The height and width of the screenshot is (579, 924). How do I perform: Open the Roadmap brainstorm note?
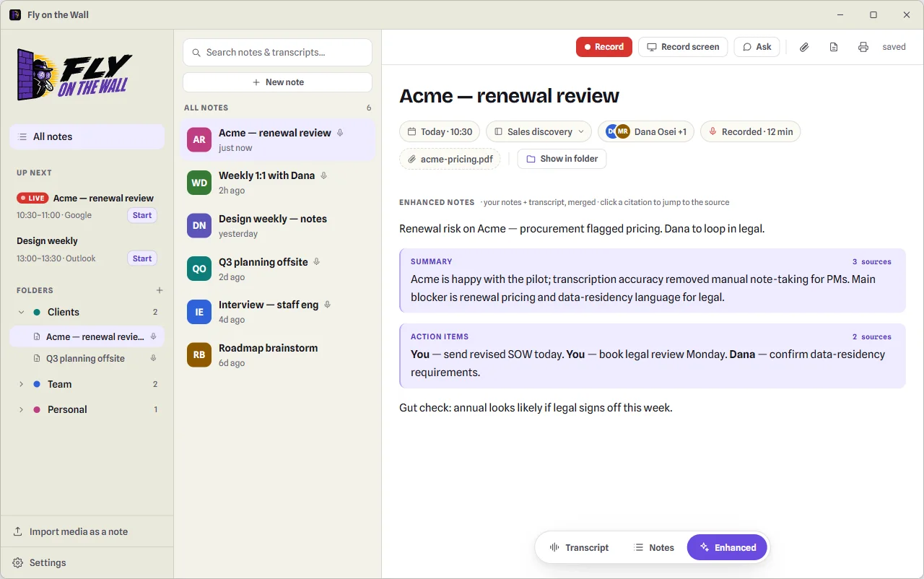[x=277, y=354]
